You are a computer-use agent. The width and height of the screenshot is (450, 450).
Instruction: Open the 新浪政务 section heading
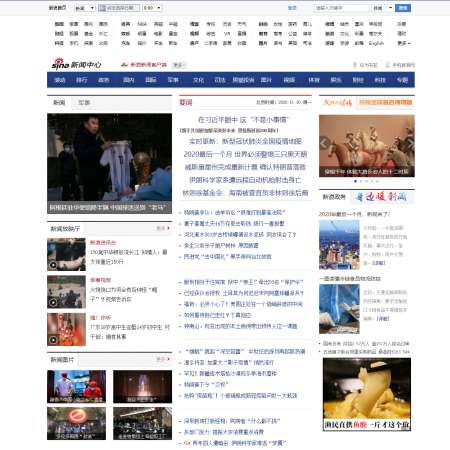(334, 197)
